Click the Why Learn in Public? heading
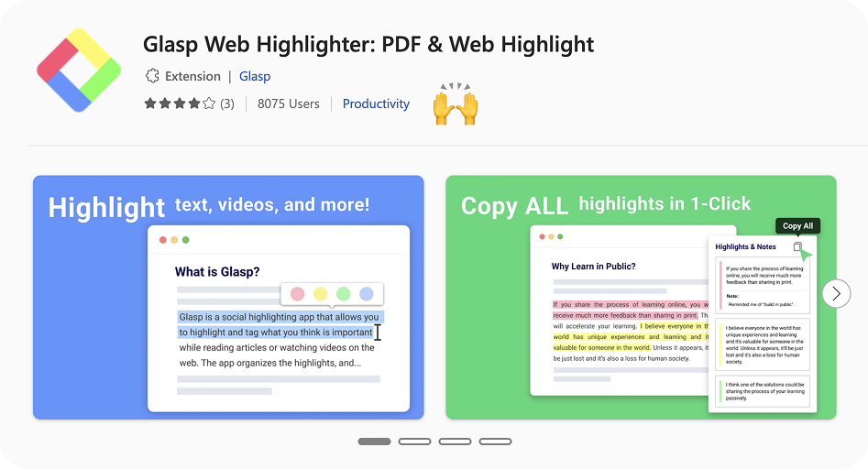 (593, 266)
